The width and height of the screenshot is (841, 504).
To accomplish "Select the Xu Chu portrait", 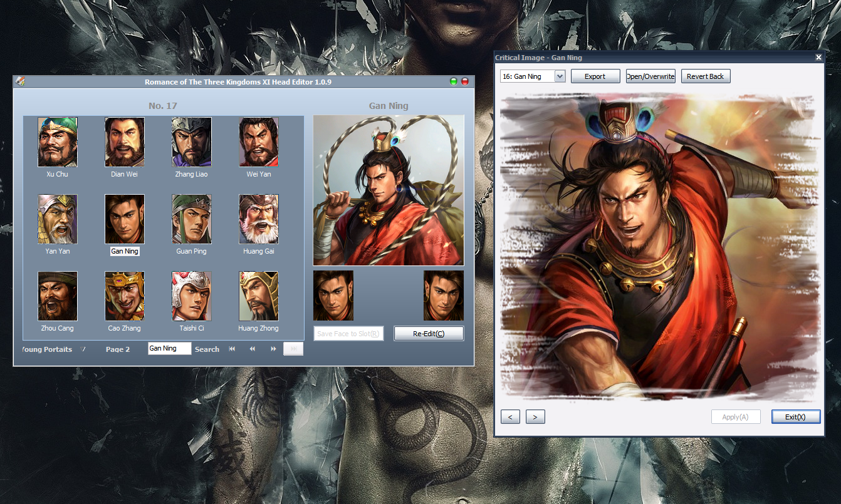I will tap(58, 141).
